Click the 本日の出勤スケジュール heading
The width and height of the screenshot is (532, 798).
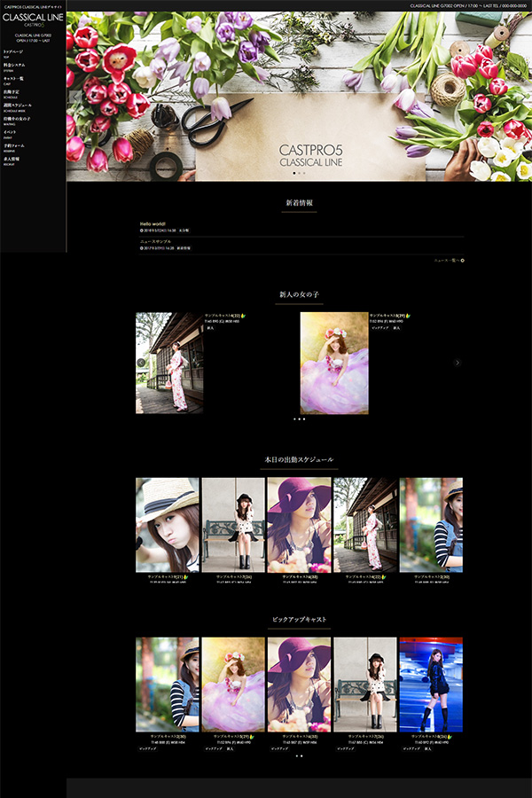pyautogui.click(x=300, y=459)
